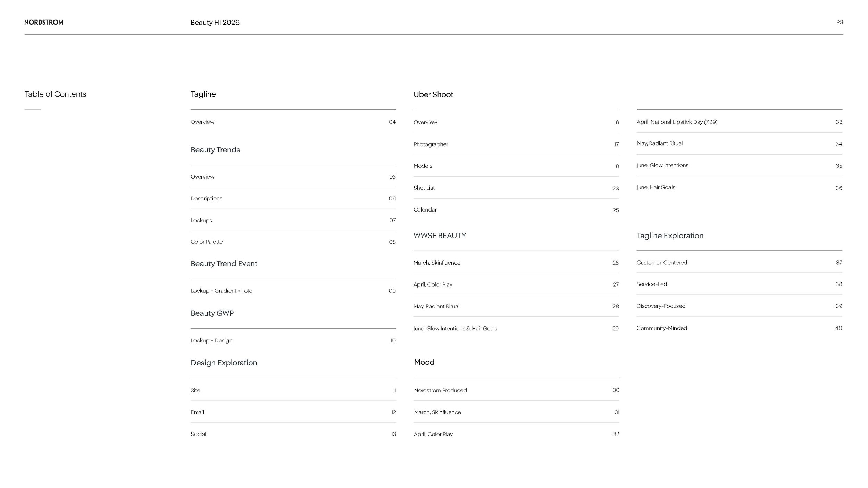Viewport: 868px width, 488px height.
Task: Click Lockup + Design under Beauty GWP
Action: pyautogui.click(x=211, y=340)
